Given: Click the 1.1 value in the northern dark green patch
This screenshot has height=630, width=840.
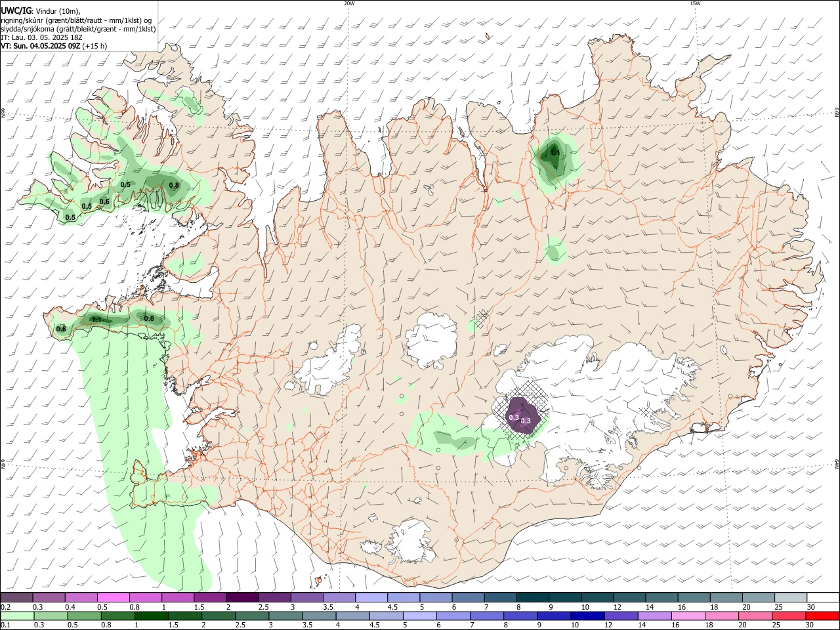Looking at the screenshot, I should pyautogui.click(x=555, y=152).
